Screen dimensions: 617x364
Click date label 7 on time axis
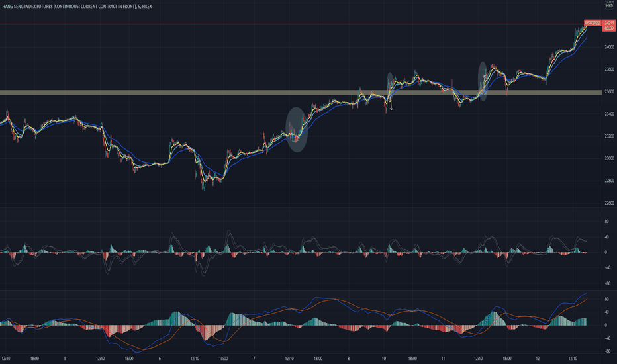pyautogui.click(x=254, y=359)
